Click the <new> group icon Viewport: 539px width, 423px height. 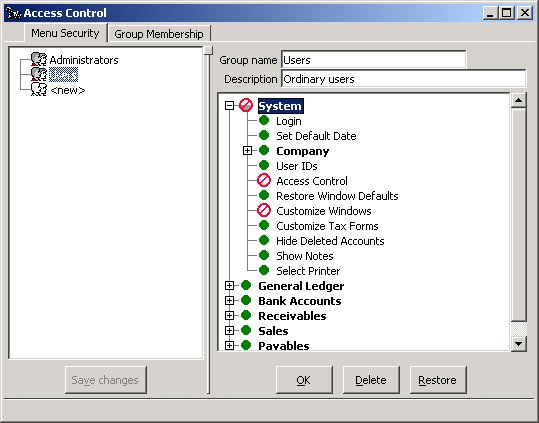click(x=39, y=89)
